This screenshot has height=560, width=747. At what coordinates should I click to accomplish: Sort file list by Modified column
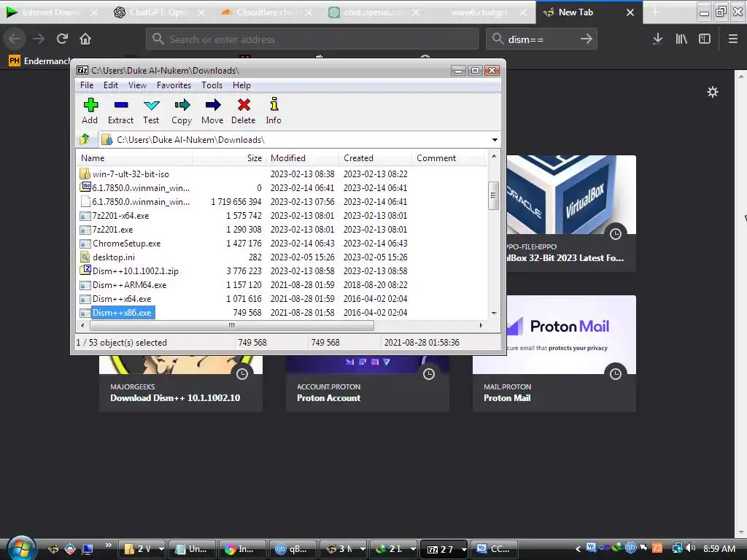tap(302, 158)
